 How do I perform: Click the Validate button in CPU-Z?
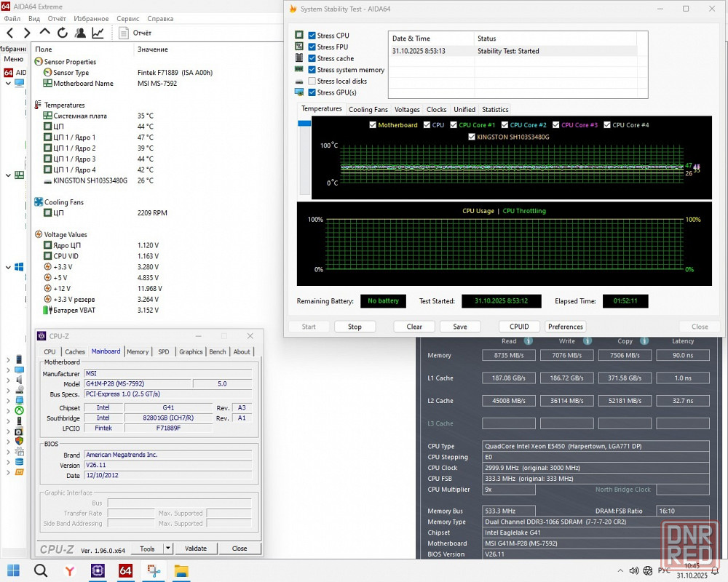tap(196, 549)
